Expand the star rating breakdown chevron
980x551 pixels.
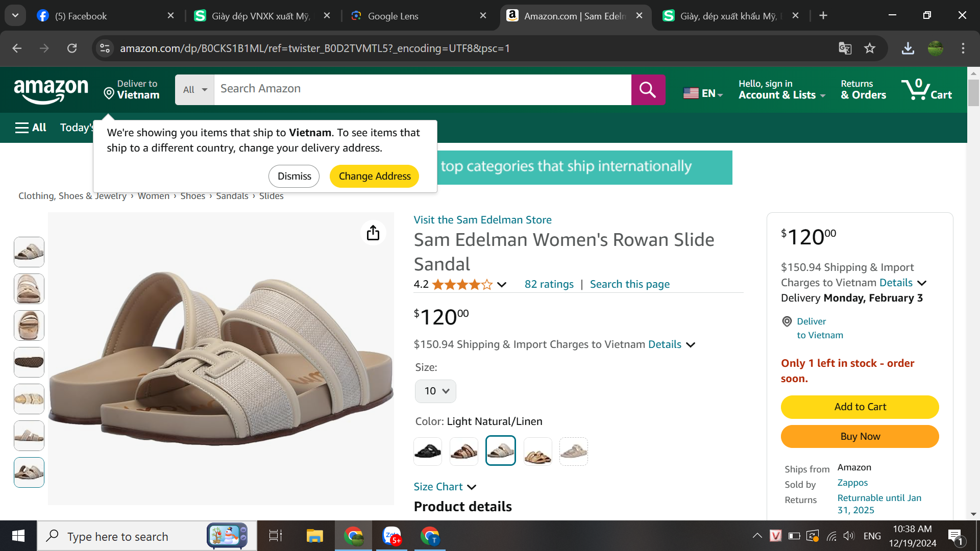[x=502, y=285]
